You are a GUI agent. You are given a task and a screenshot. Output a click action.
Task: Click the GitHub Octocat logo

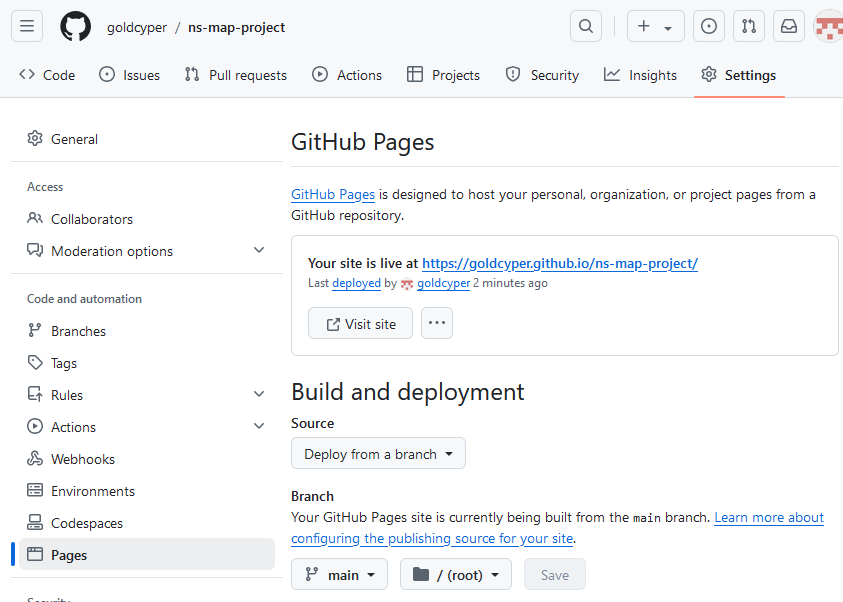(75, 26)
